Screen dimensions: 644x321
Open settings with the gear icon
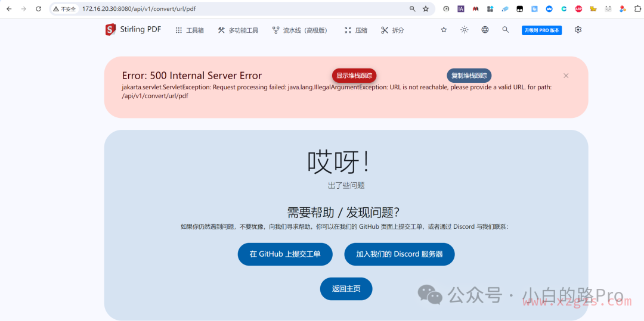(x=578, y=30)
